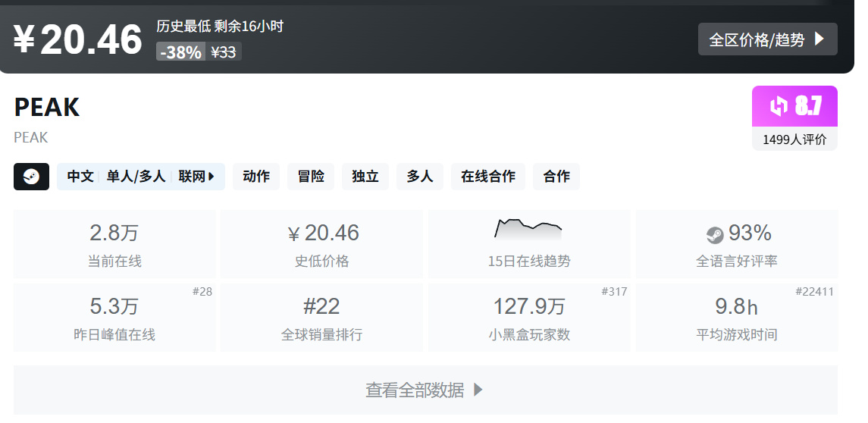Screen dimensions: 868x423
Task: Select the 冒险 genre tag
Action: 311,177
